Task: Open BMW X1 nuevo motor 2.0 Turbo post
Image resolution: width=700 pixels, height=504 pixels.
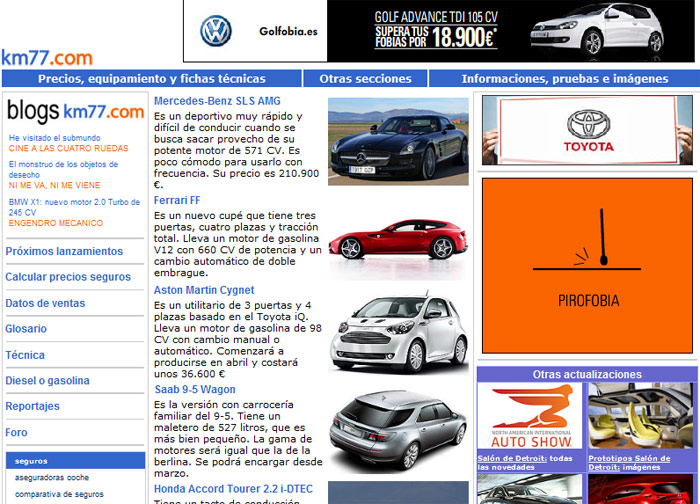Action: [x=74, y=207]
